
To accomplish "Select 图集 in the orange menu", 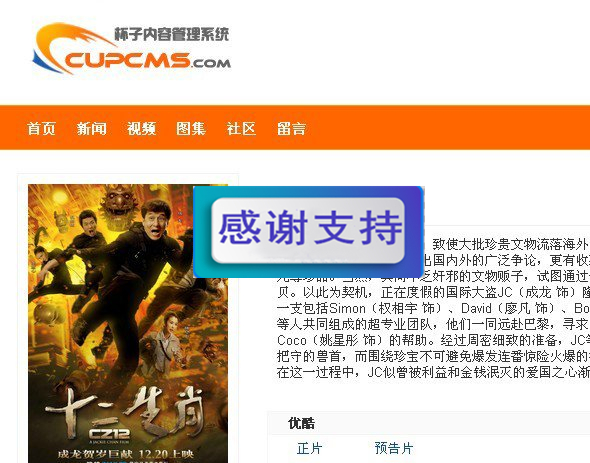I will pyautogui.click(x=191, y=129).
